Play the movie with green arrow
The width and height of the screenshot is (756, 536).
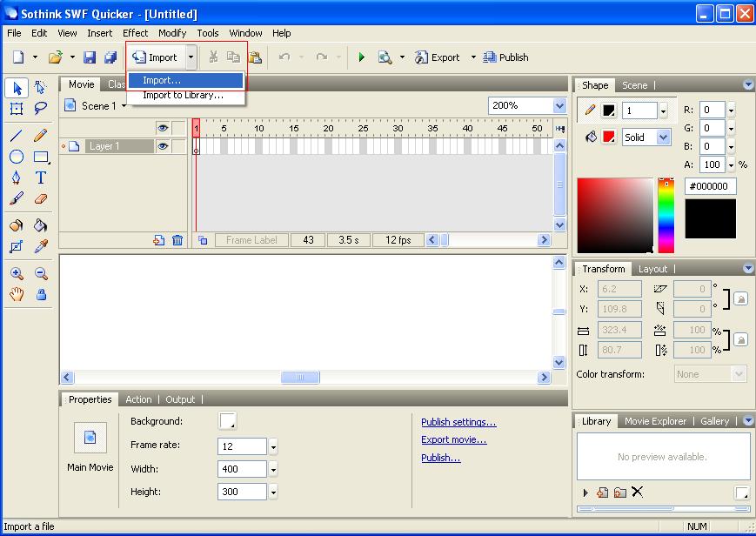(362, 57)
